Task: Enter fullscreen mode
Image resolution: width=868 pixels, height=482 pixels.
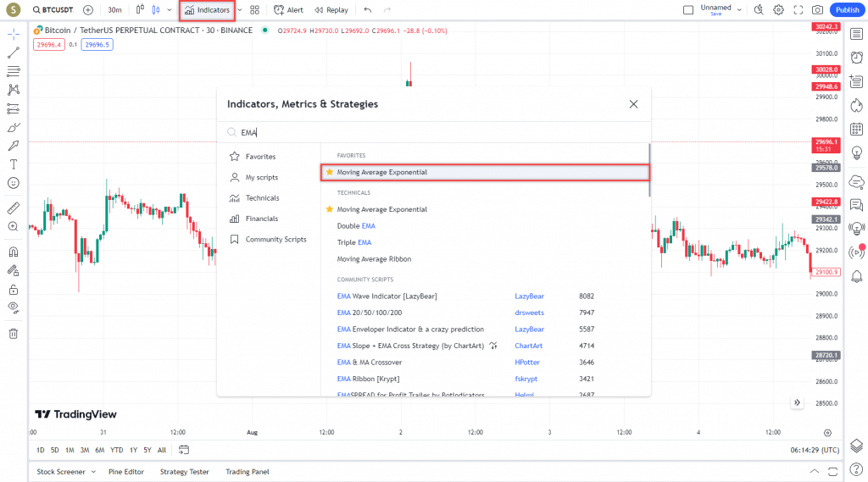Action: point(798,10)
